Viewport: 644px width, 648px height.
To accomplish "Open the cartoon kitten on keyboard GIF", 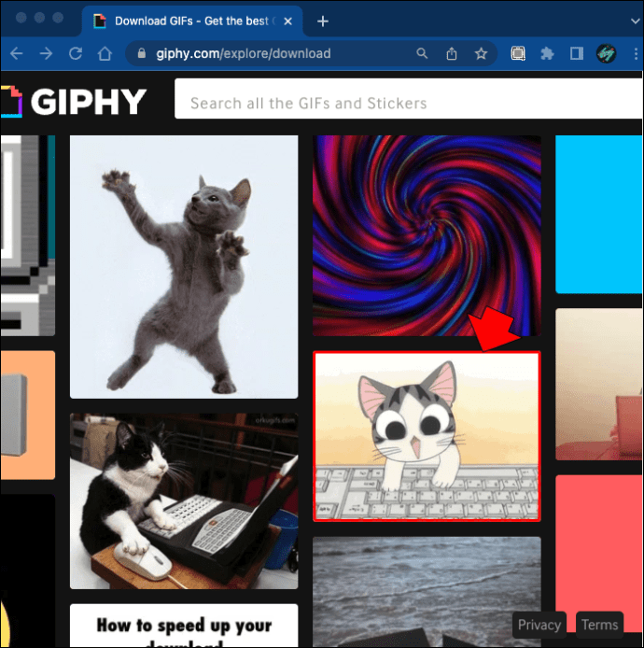I will coord(427,436).
